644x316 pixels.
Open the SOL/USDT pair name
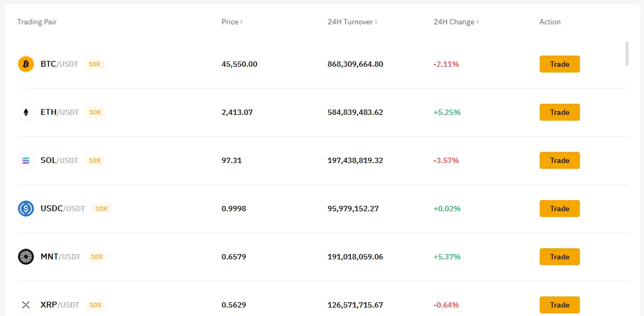(59, 160)
